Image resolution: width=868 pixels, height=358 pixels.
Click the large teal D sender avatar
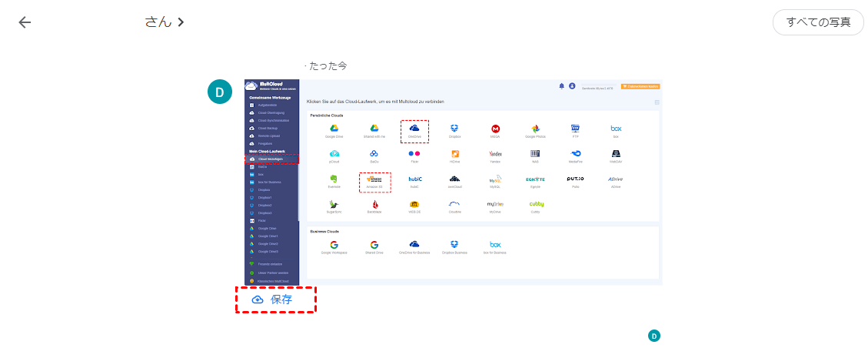point(220,92)
